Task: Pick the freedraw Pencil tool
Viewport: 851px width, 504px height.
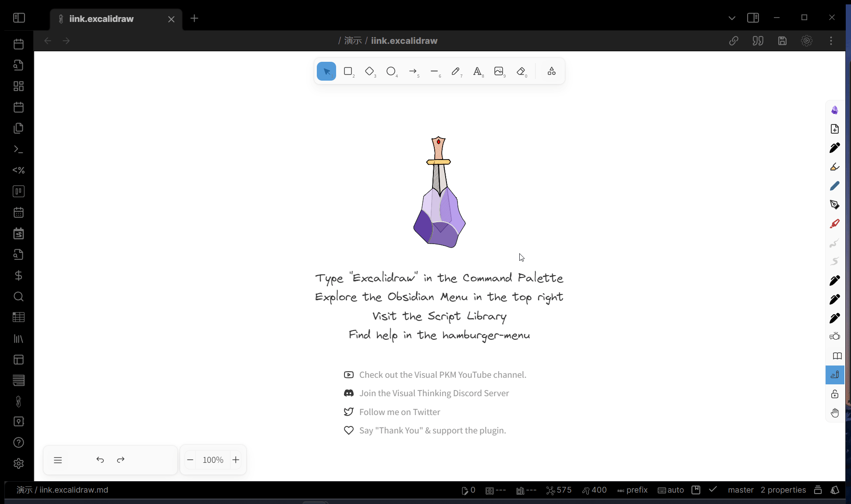Action: pyautogui.click(x=456, y=71)
